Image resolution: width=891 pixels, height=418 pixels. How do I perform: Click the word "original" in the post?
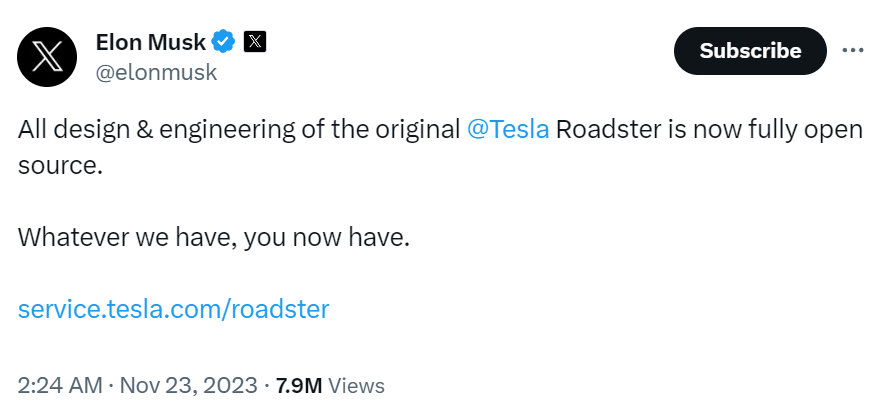[418, 131]
